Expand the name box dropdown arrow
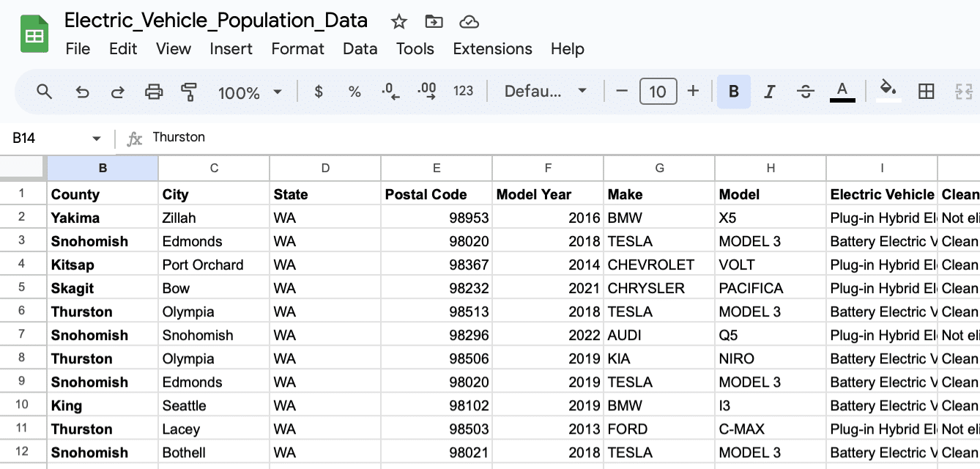 97,139
